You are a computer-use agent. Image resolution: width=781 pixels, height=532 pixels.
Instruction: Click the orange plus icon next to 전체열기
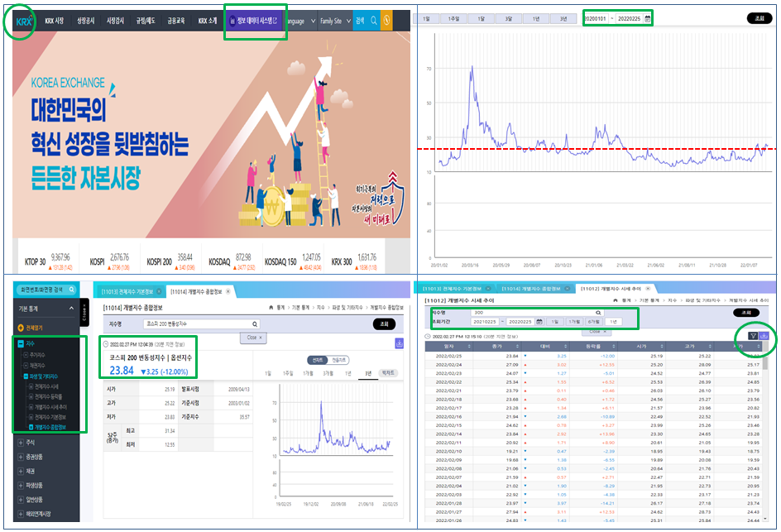pyautogui.click(x=21, y=328)
